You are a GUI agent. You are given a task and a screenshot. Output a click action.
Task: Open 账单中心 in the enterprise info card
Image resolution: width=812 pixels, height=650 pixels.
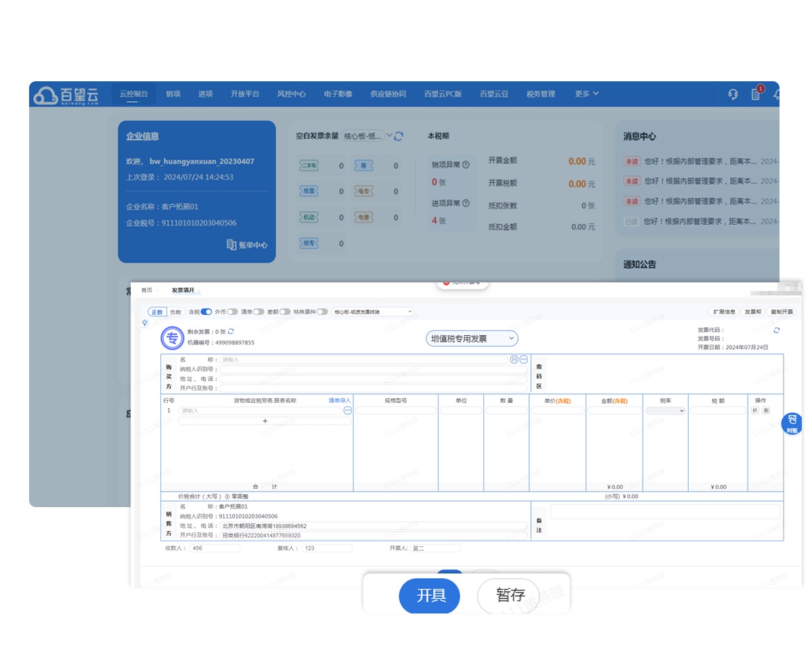[x=247, y=245]
